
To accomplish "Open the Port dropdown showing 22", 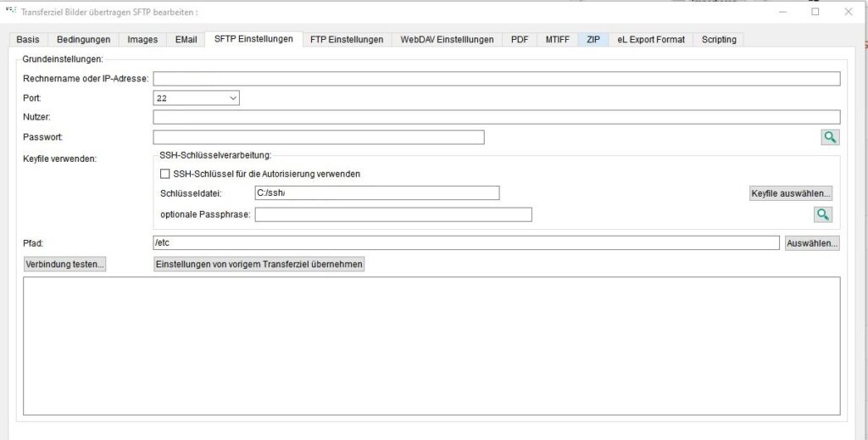I will pos(196,98).
